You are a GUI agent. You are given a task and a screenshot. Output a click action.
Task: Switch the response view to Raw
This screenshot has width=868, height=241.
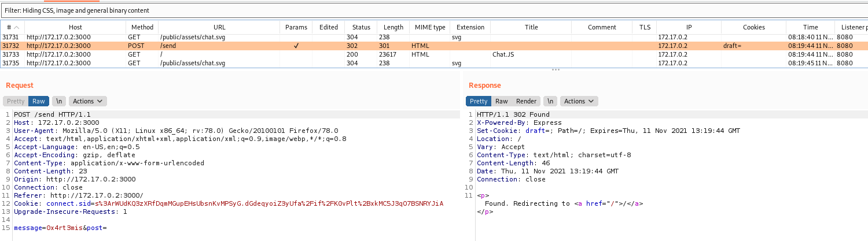[x=502, y=101]
